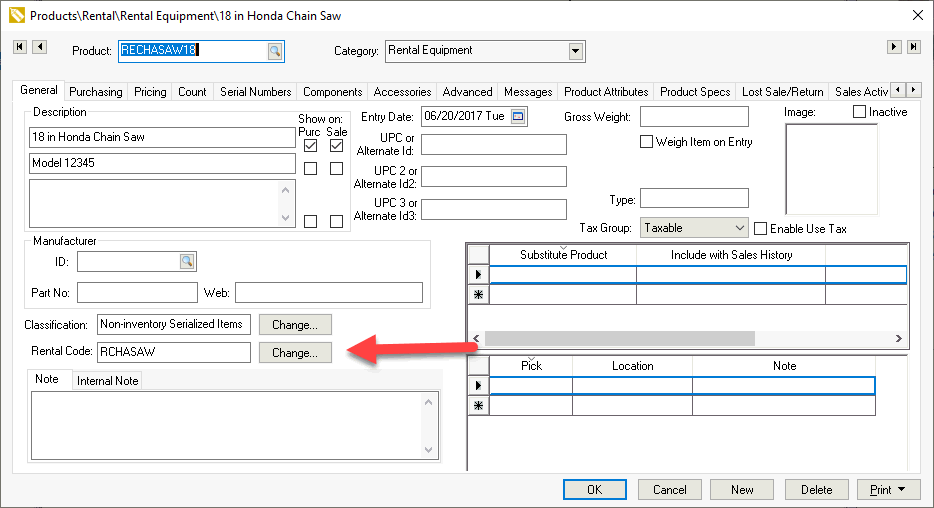Screen dimensions: 934x508
Task: Check Weigh Item on Entry
Action: coord(646,142)
